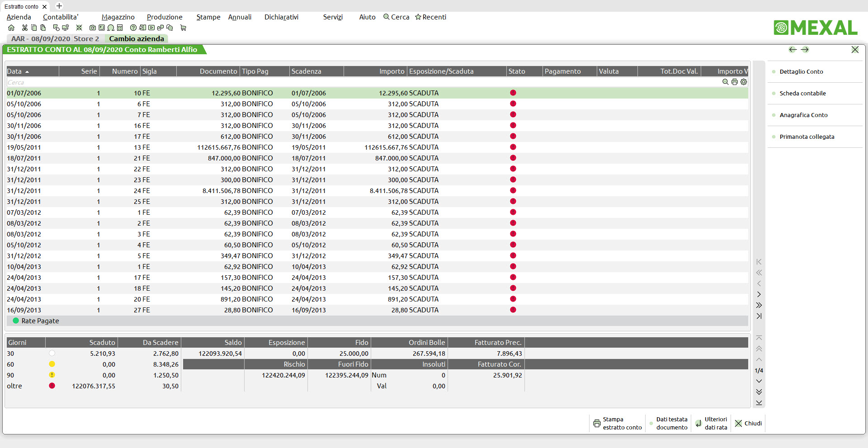Click the shopping cart icon

(183, 28)
